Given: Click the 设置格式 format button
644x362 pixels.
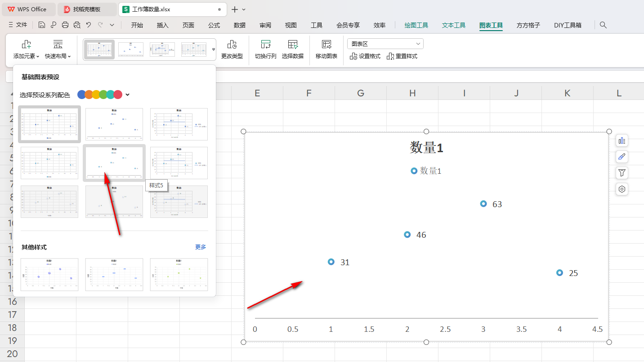Looking at the screenshot, I should (x=365, y=56).
